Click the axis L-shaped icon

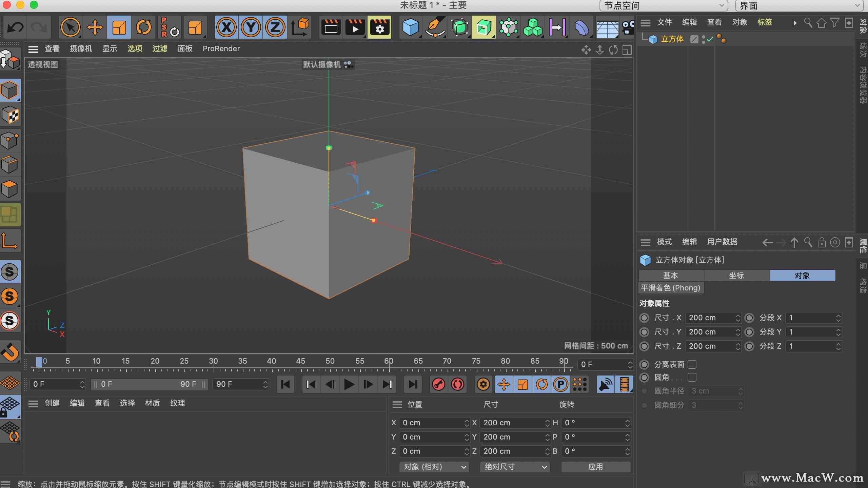click(10, 241)
